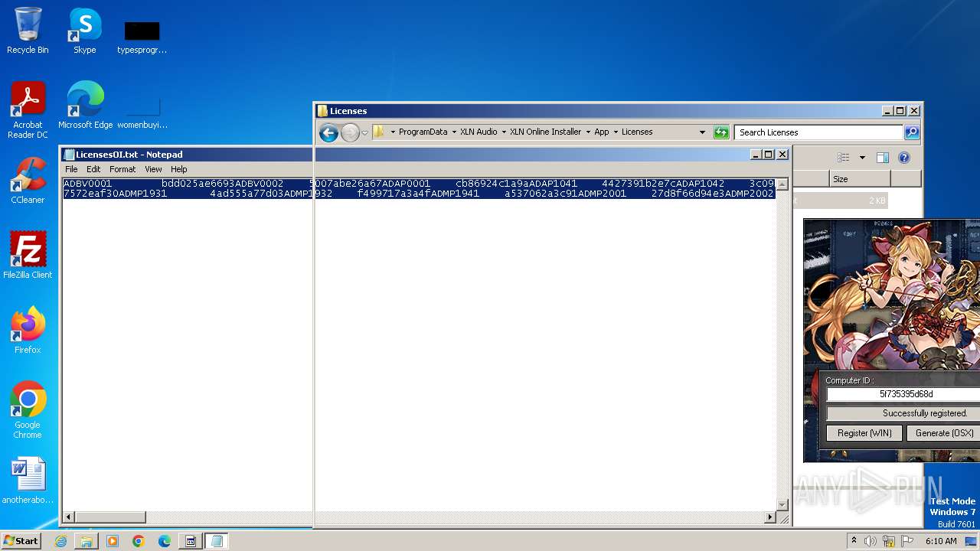
Task: Open CCleaner desktop shortcut
Action: click(x=28, y=181)
